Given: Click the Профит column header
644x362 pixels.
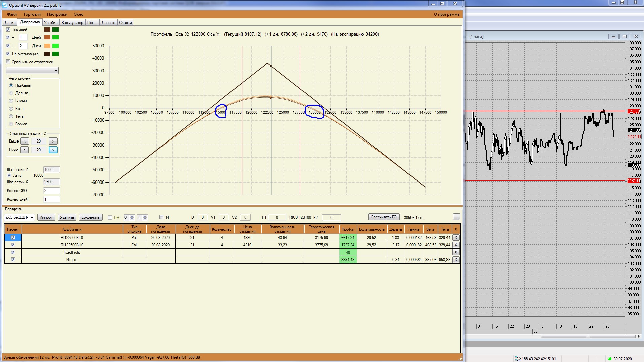Looking at the screenshot, I should coord(348,229).
